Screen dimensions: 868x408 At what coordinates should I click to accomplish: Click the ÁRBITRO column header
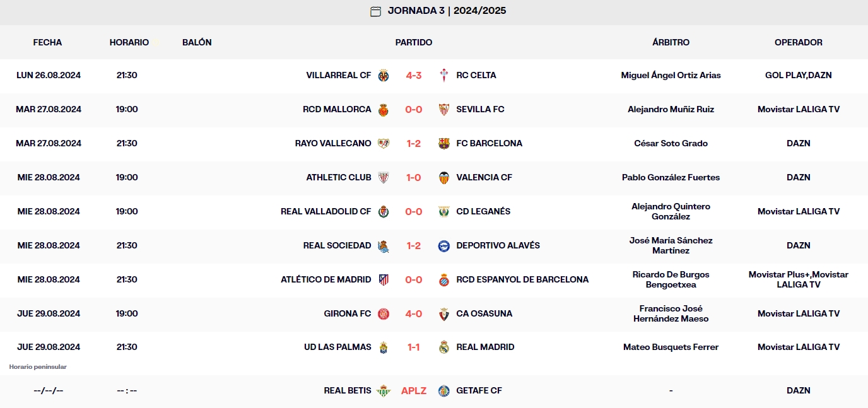point(671,42)
